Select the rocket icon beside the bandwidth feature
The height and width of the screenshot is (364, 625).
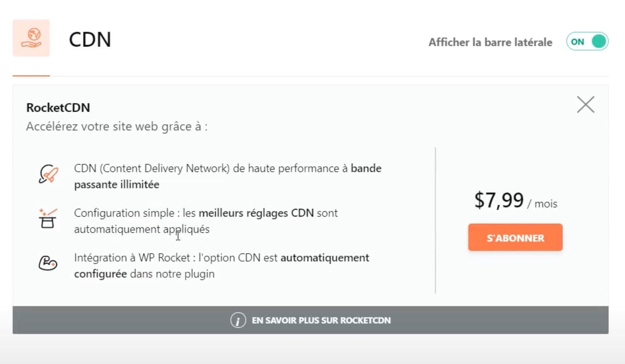tap(48, 174)
